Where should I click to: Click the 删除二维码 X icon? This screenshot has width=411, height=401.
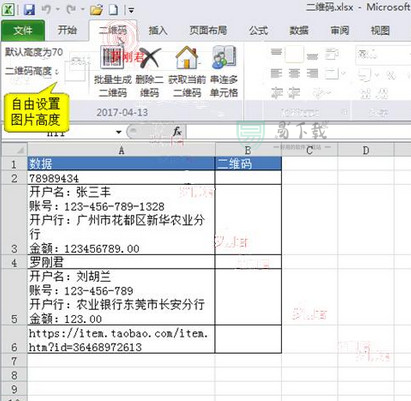150,58
